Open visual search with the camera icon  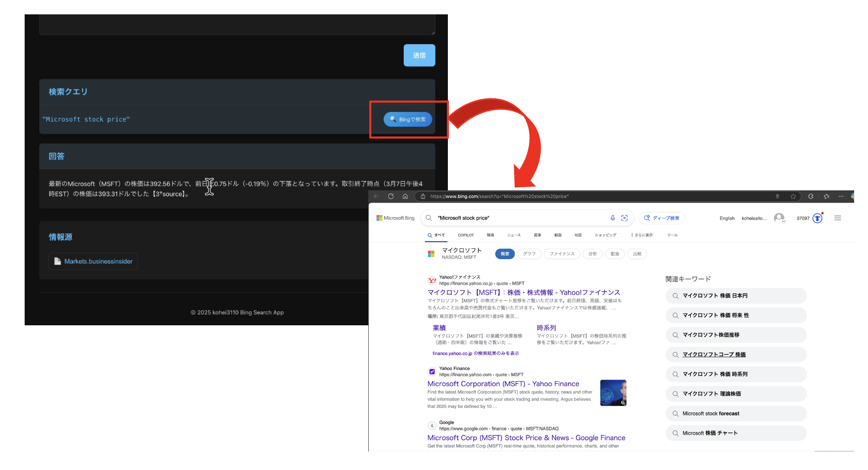click(x=625, y=218)
